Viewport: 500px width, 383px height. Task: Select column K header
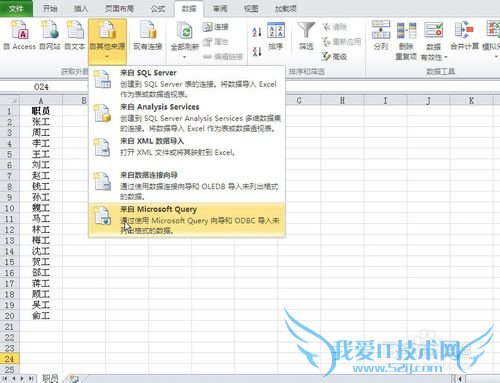(471, 100)
